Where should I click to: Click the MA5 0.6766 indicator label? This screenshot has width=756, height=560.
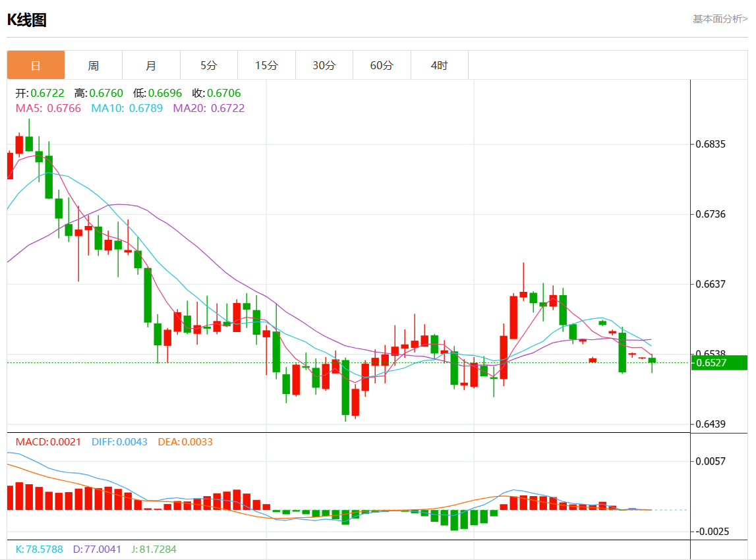[48, 108]
